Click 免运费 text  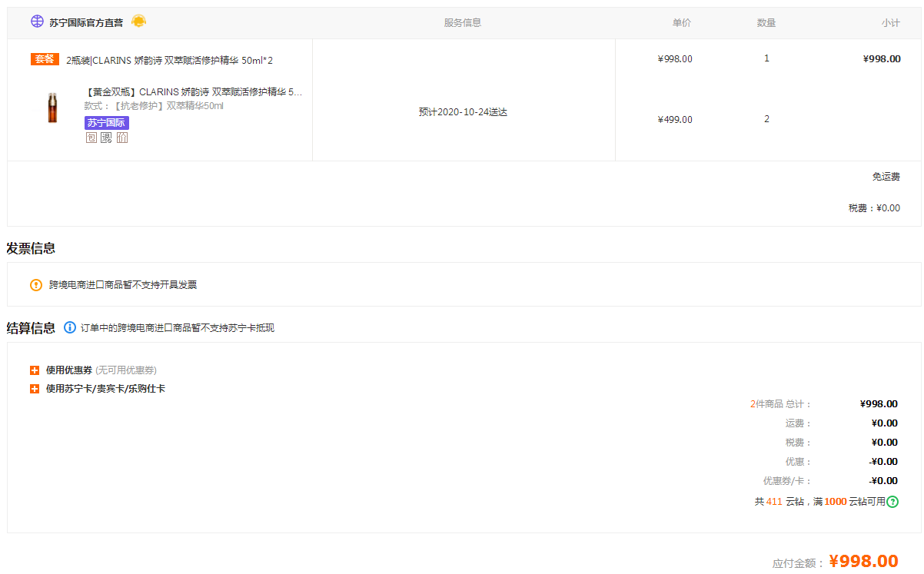click(886, 177)
